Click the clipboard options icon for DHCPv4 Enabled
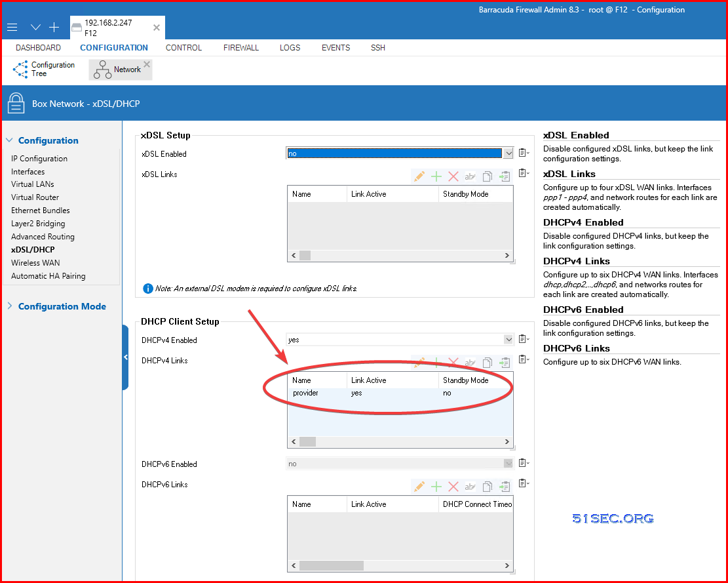728x583 pixels. [524, 339]
